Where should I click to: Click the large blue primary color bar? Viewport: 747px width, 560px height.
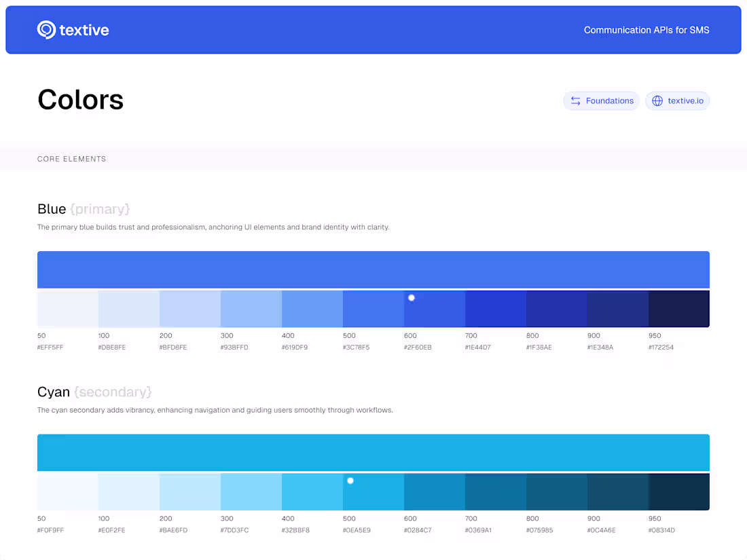[373, 269]
